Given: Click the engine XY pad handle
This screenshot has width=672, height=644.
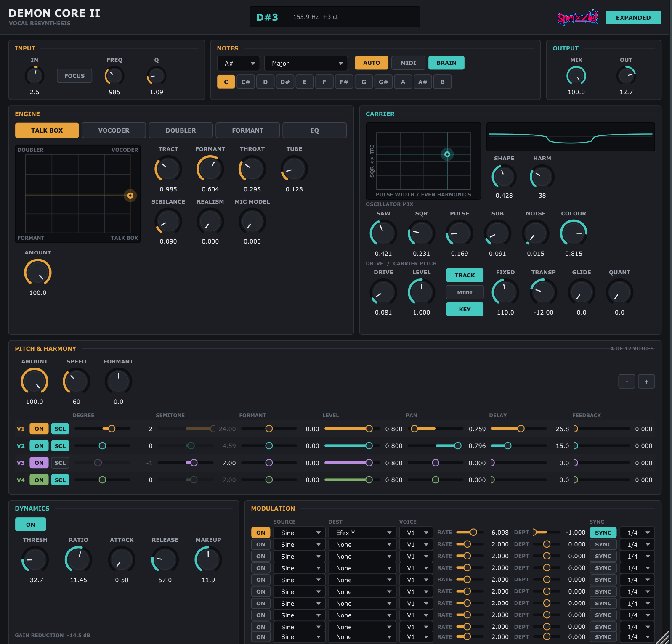Looking at the screenshot, I should pyautogui.click(x=130, y=196).
